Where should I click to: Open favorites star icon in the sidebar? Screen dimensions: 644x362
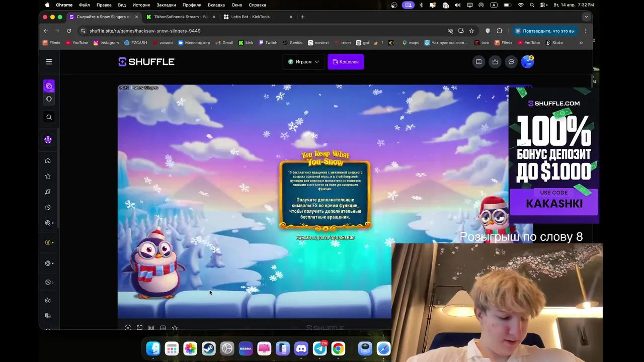point(48,176)
